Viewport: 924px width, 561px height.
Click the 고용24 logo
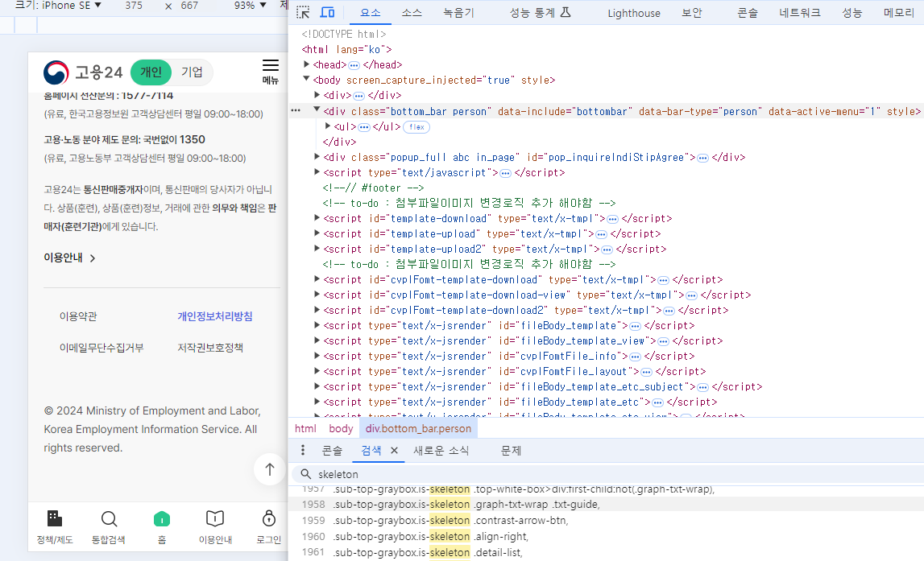[x=83, y=72]
